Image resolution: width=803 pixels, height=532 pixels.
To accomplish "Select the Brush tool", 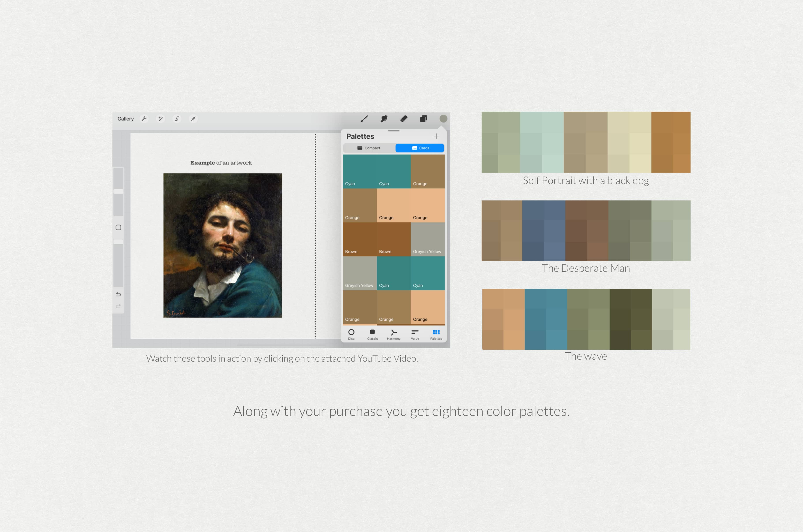I will click(x=364, y=119).
